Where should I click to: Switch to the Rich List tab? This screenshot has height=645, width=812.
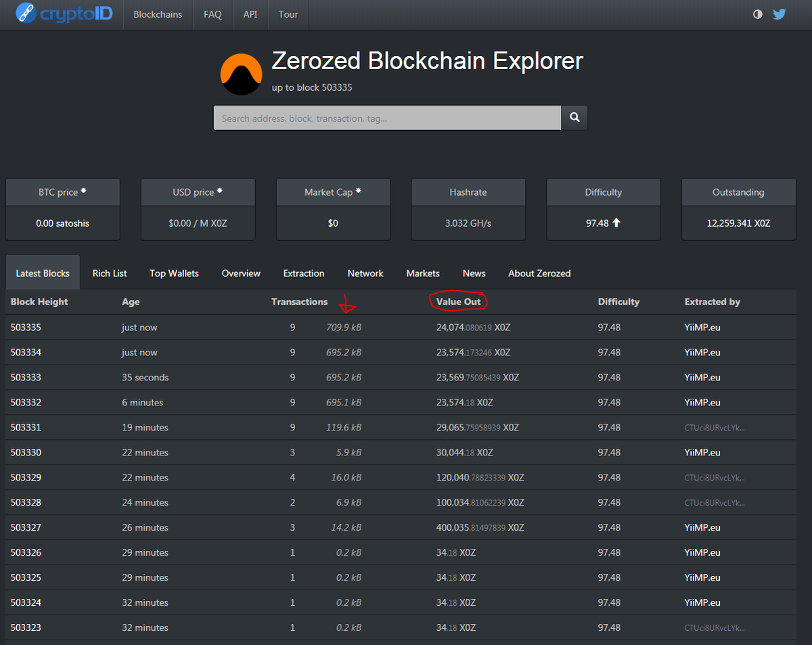click(110, 273)
